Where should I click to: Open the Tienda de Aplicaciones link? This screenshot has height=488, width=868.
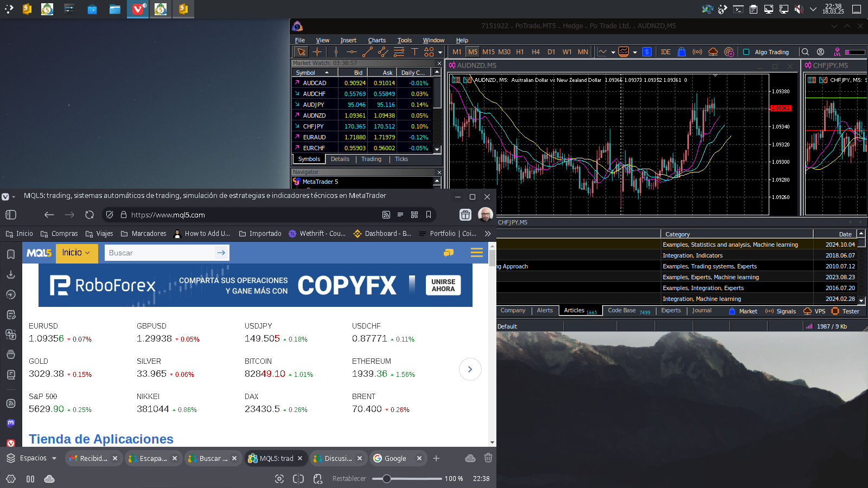[101, 439]
